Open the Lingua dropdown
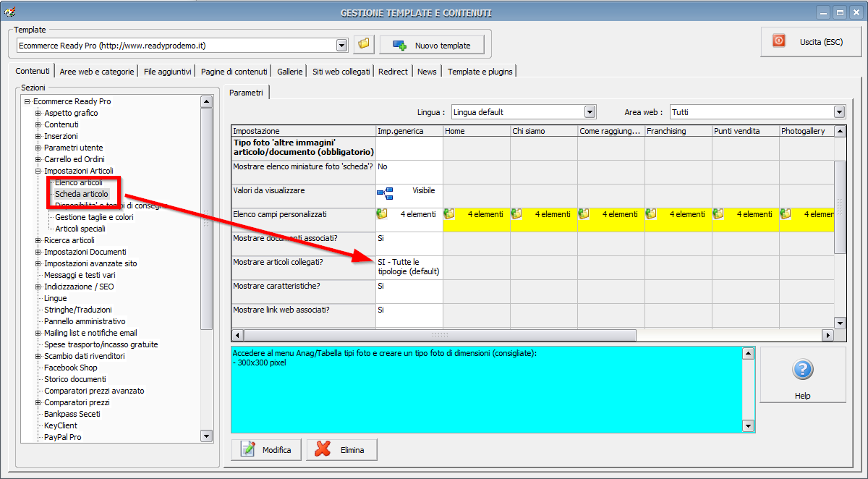The image size is (868, 479). (x=590, y=112)
